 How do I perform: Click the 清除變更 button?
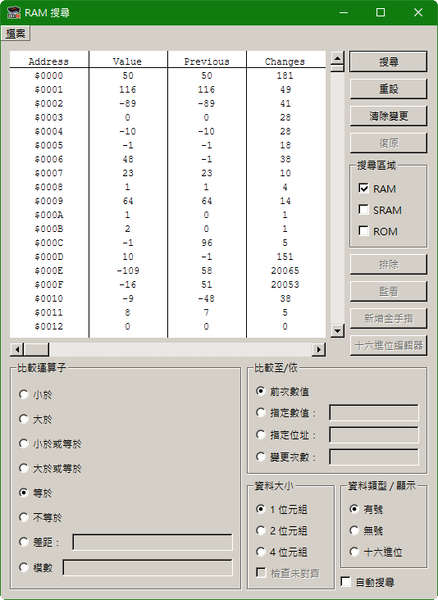[x=388, y=116]
